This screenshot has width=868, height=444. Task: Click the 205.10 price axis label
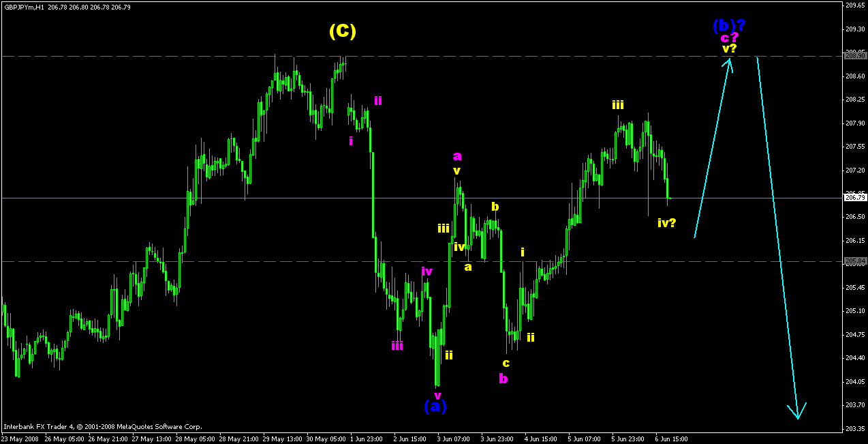[854, 310]
